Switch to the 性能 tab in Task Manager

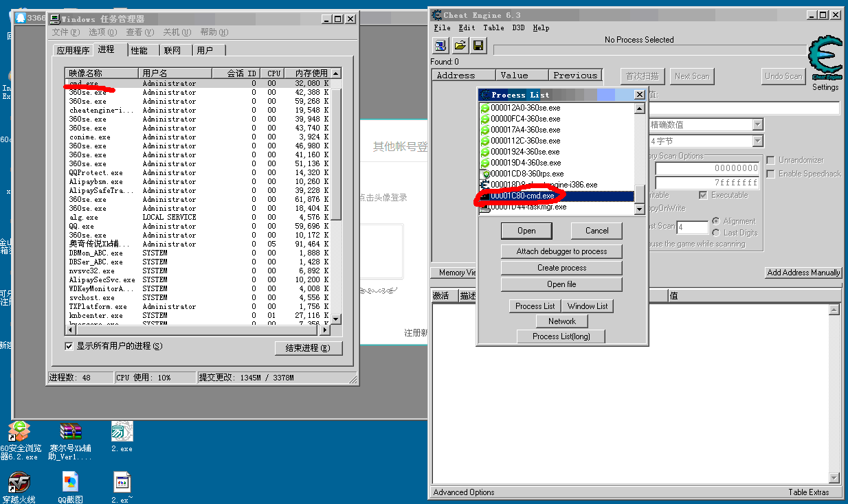click(140, 50)
